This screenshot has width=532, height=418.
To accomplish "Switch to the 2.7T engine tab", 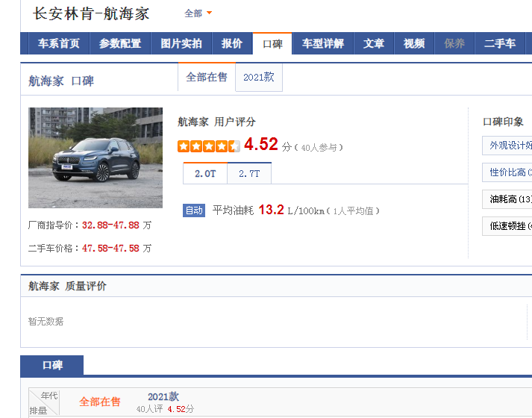I will click(249, 173).
